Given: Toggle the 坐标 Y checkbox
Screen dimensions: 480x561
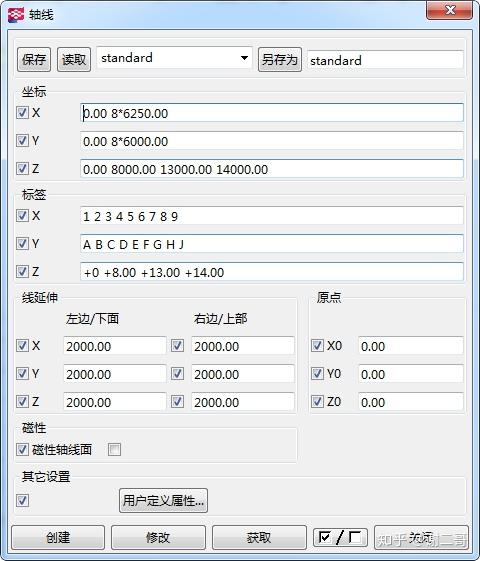Looking at the screenshot, I should click(x=23, y=140).
